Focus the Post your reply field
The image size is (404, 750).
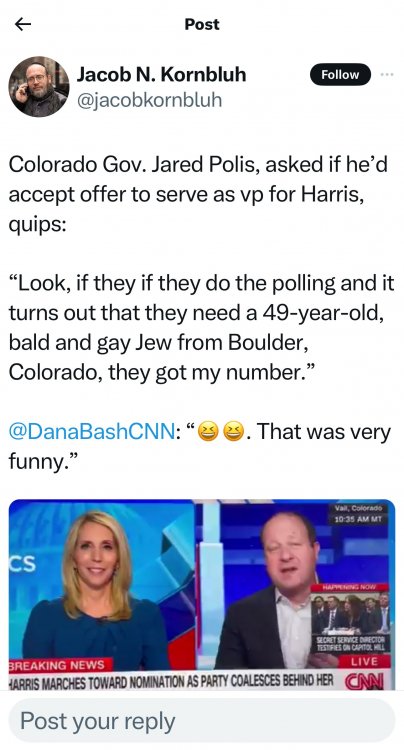(202, 721)
